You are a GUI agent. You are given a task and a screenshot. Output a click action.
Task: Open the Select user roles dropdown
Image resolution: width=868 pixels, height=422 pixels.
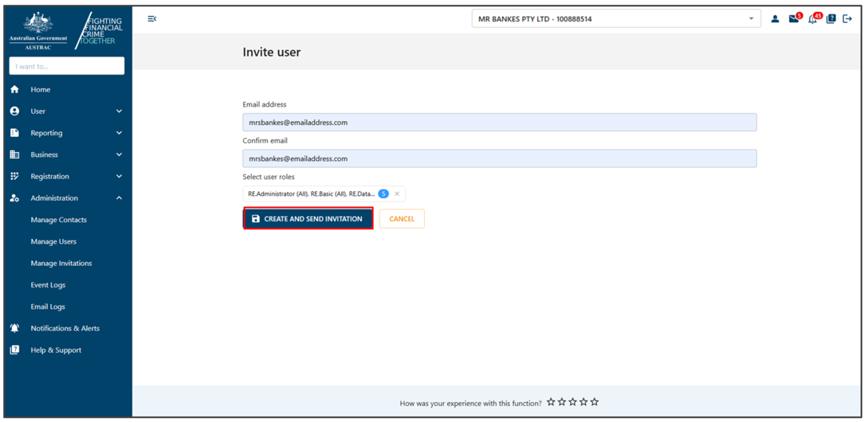point(324,193)
